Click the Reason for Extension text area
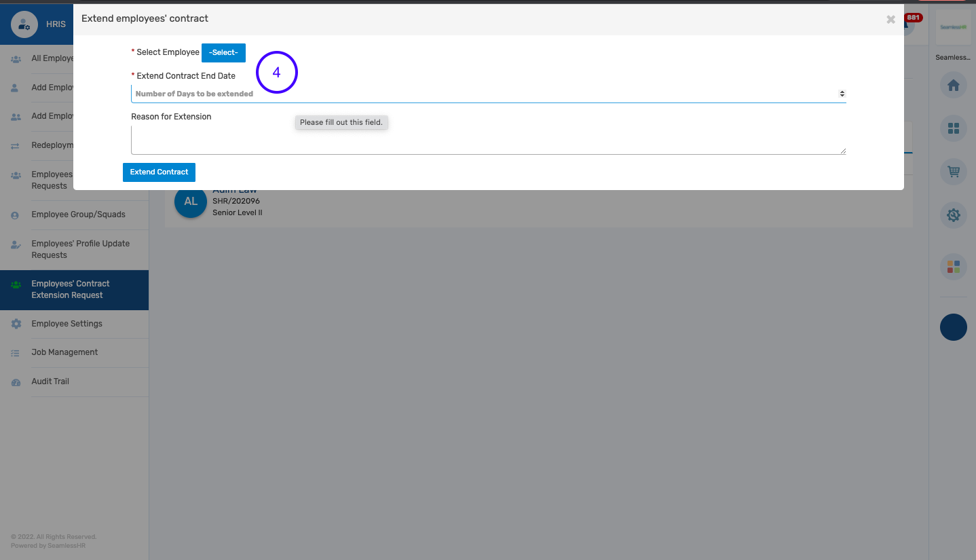This screenshot has width=976, height=560. point(488,141)
